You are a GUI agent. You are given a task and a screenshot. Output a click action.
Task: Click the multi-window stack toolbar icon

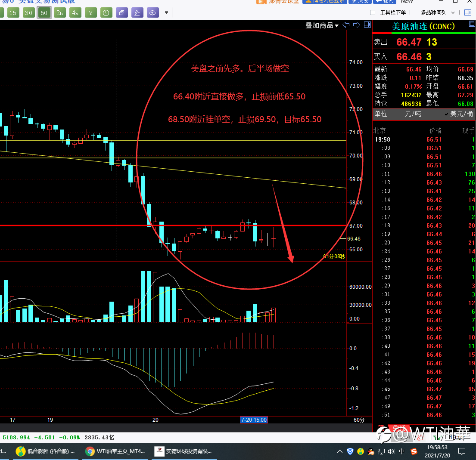[x=122, y=13]
